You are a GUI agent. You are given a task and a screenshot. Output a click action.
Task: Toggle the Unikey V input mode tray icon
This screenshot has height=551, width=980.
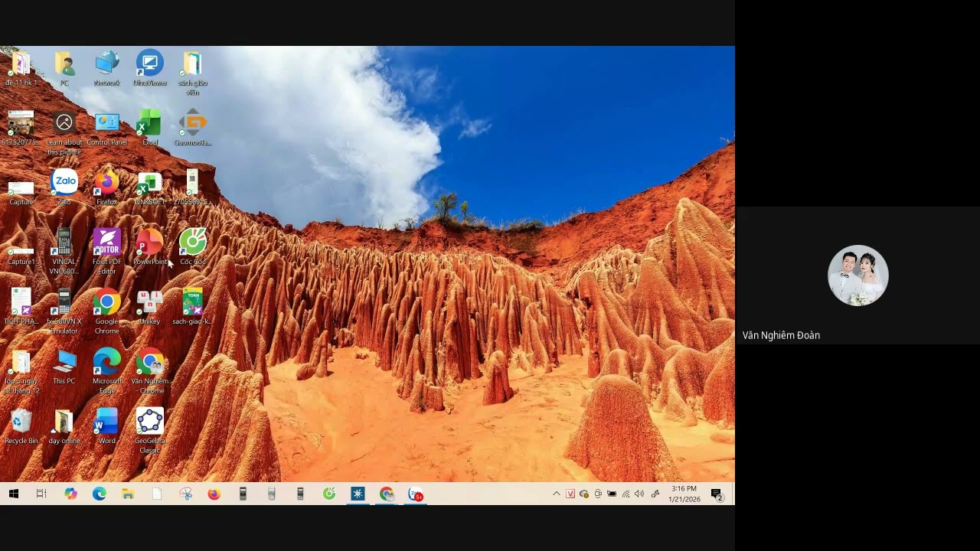570,494
